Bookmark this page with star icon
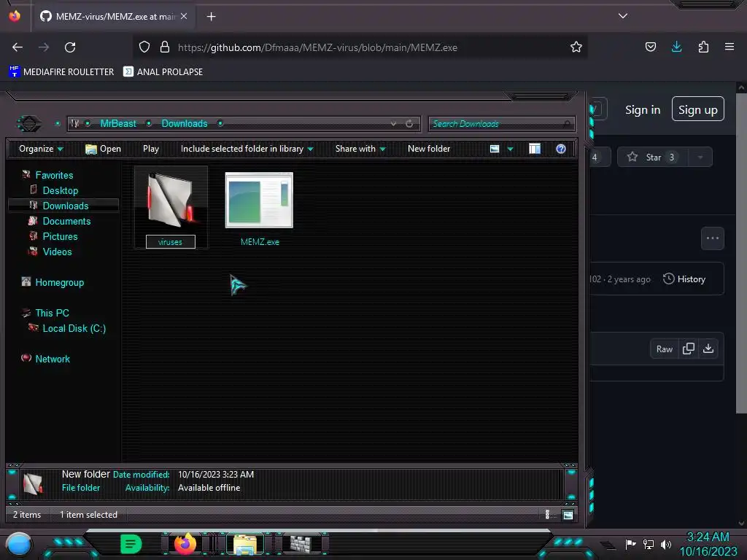Image resolution: width=747 pixels, height=560 pixels. tap(576, 47)
